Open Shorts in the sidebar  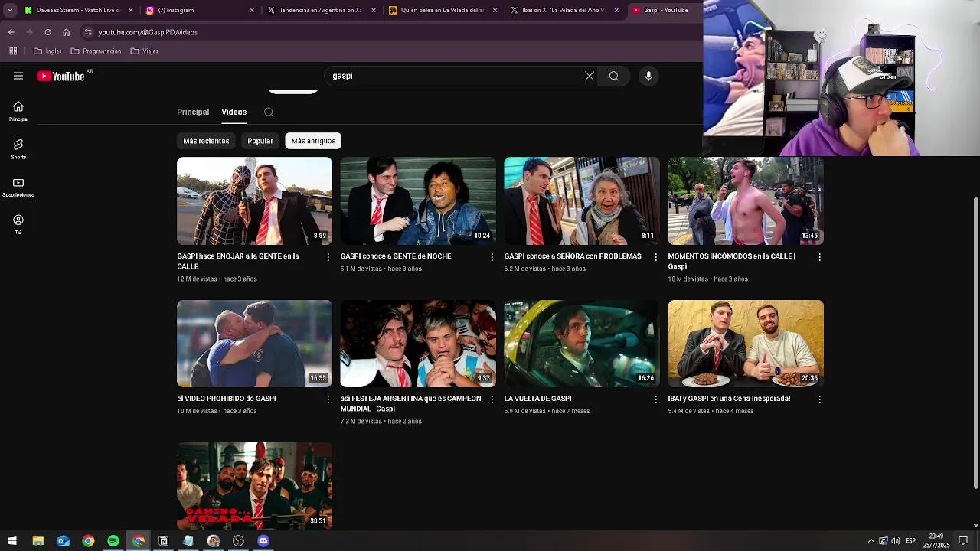click(18, 149)
